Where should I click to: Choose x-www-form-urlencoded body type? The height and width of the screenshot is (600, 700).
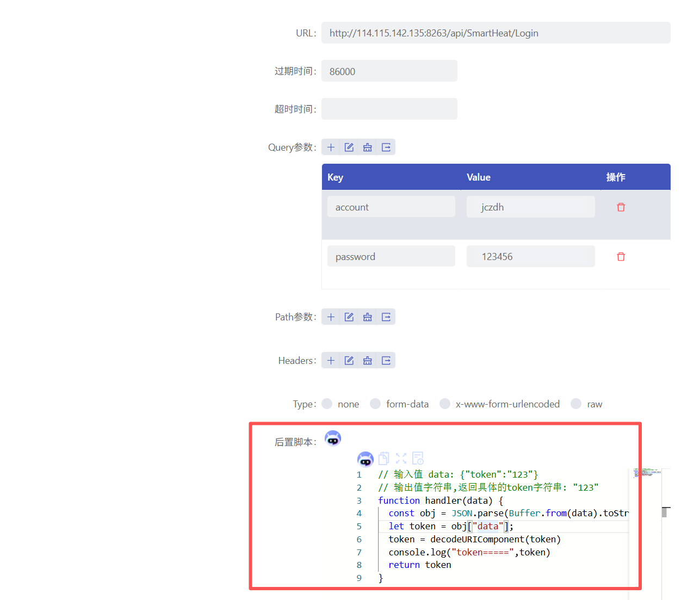point(445,404)
